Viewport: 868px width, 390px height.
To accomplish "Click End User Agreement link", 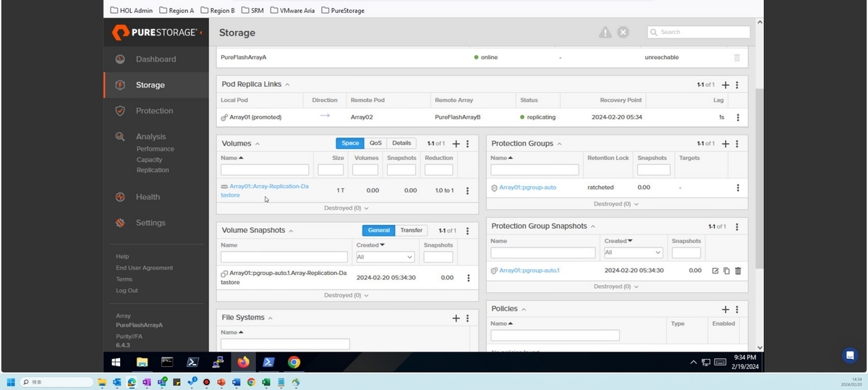I will pos(145,268).
